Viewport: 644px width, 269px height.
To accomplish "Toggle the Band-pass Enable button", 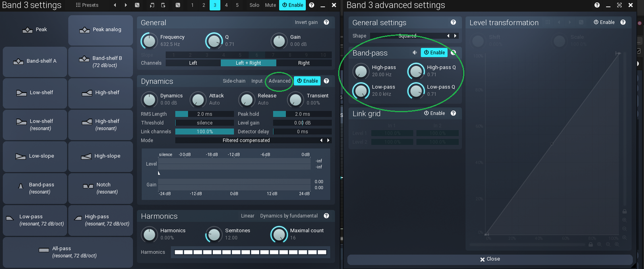I will pyautogui.click(x=434, y=52).
